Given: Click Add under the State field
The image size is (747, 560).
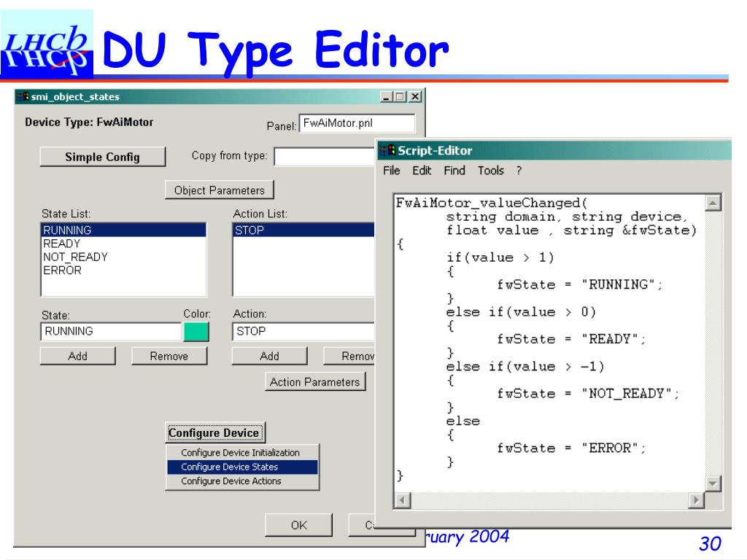Looking at the screenshot, I should 77,356.
